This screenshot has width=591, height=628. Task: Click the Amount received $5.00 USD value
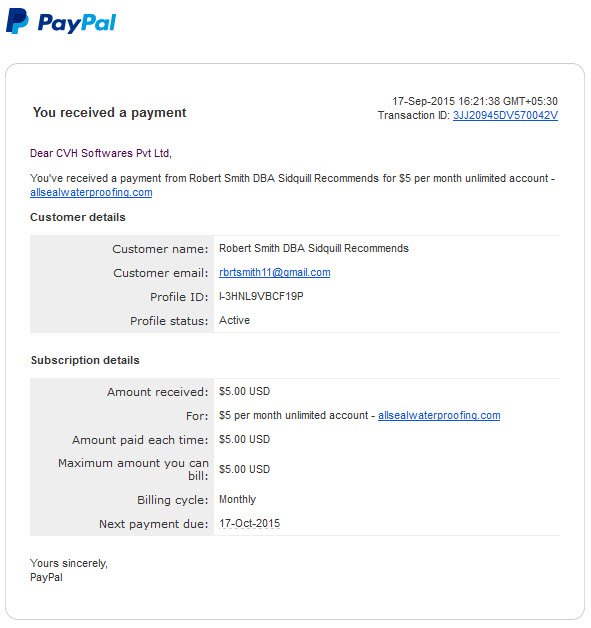[x=245, y=391]
